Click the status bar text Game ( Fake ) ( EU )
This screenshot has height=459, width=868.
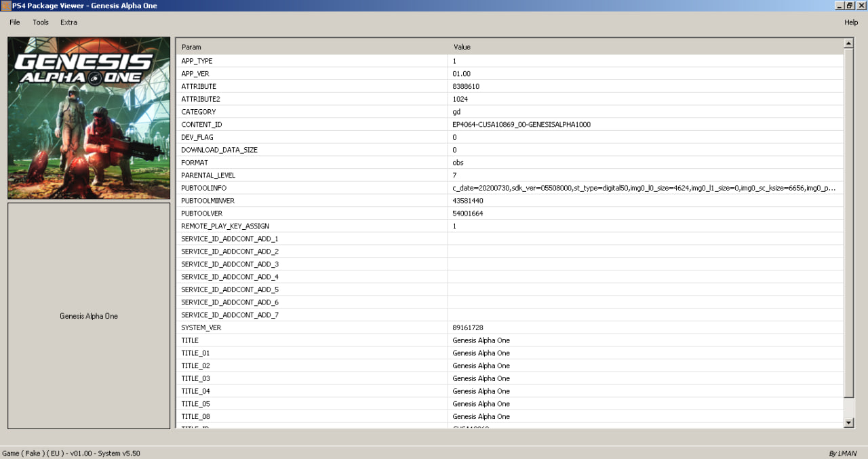[34, 453]
